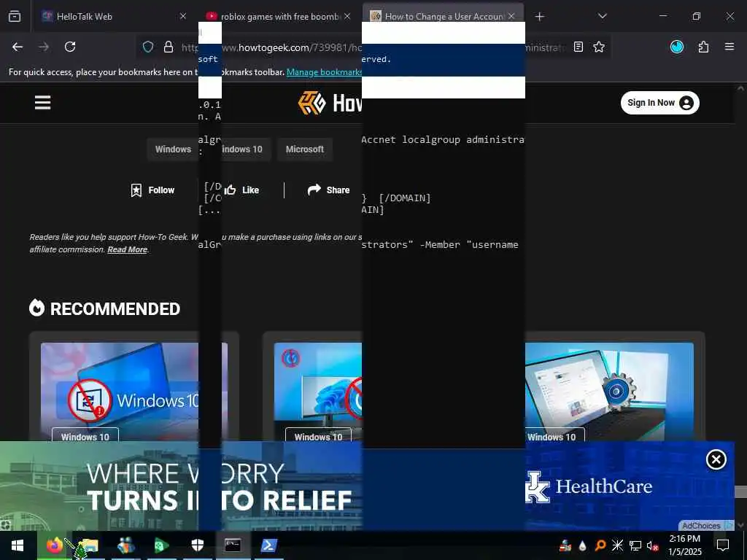The height and width of the screenshot is (560, 747).
Task: Open Windows Security shield on taskbar
Action: click(197, 545)
